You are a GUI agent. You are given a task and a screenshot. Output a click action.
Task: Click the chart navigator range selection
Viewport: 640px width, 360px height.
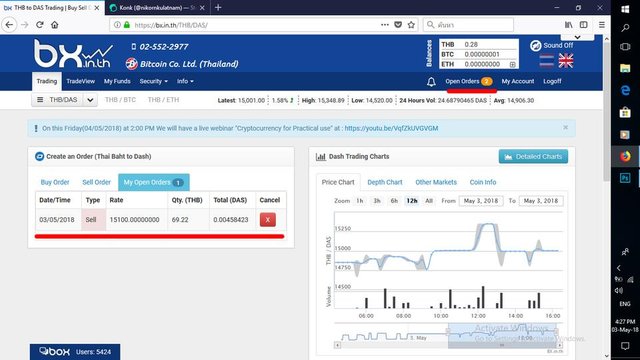point(502,333)
